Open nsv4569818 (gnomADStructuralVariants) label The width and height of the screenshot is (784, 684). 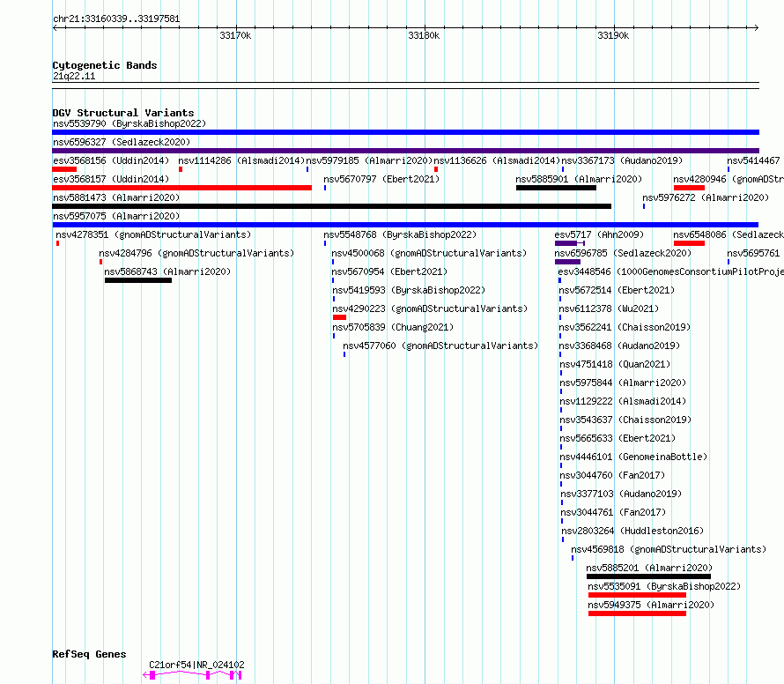coord(669,549)
